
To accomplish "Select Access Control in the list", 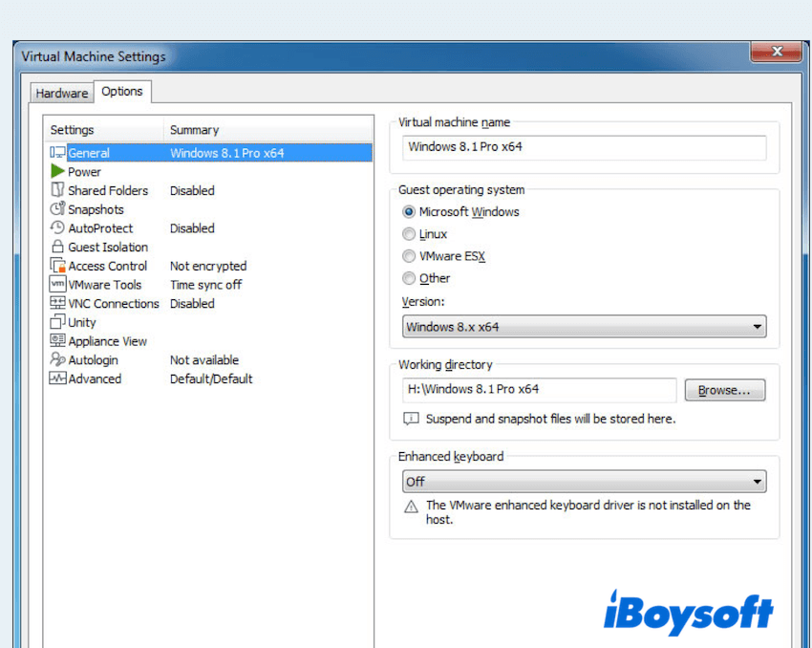I will (x=108, y=266).
